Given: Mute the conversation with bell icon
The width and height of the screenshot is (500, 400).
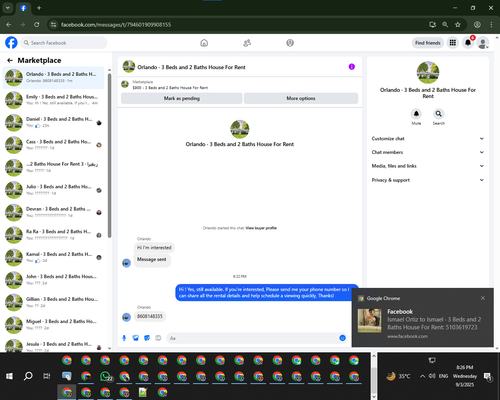Looking at the screenshot, I should [x=416, y=114].
